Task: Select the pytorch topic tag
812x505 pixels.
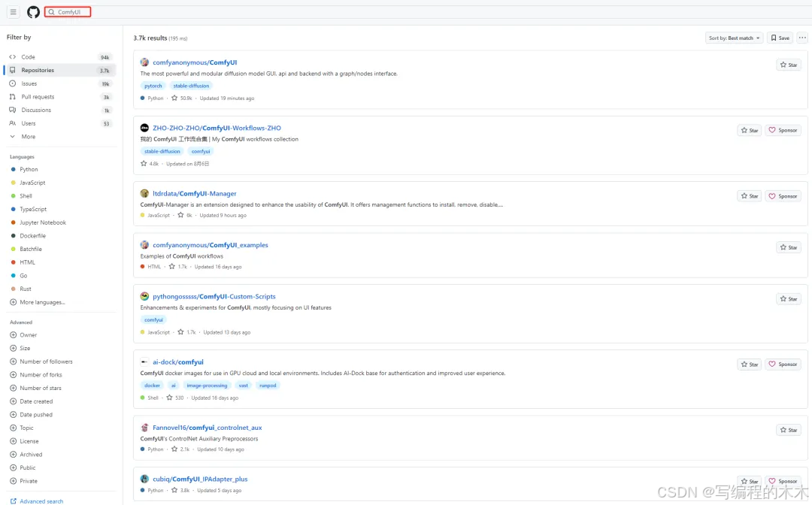Action: (153, 86)
